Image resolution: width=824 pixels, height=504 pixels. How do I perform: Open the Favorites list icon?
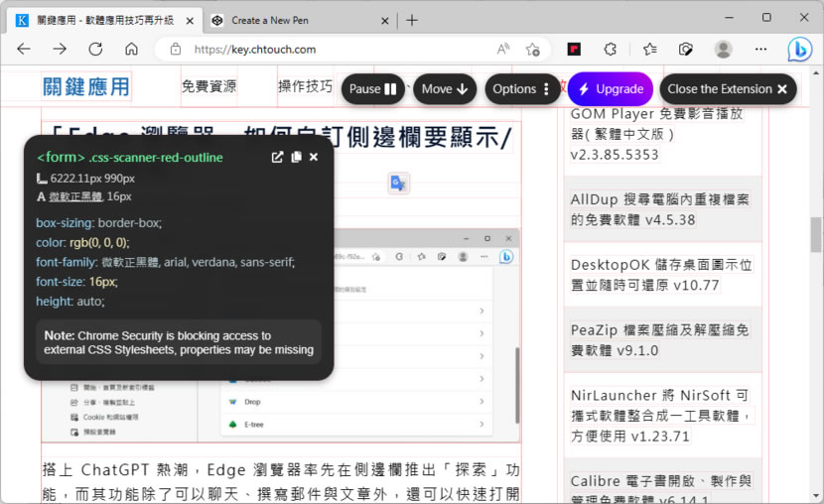[x=650, y=50]
